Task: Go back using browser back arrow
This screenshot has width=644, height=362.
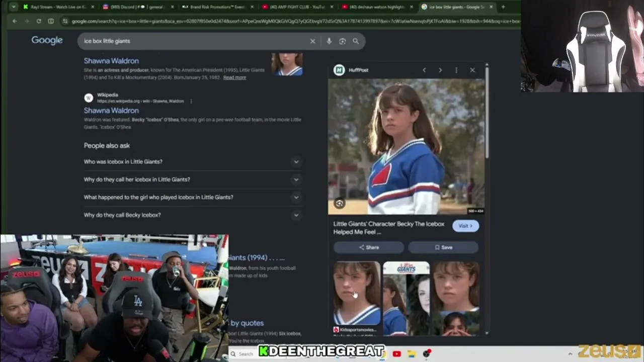Action: [15, 21]
